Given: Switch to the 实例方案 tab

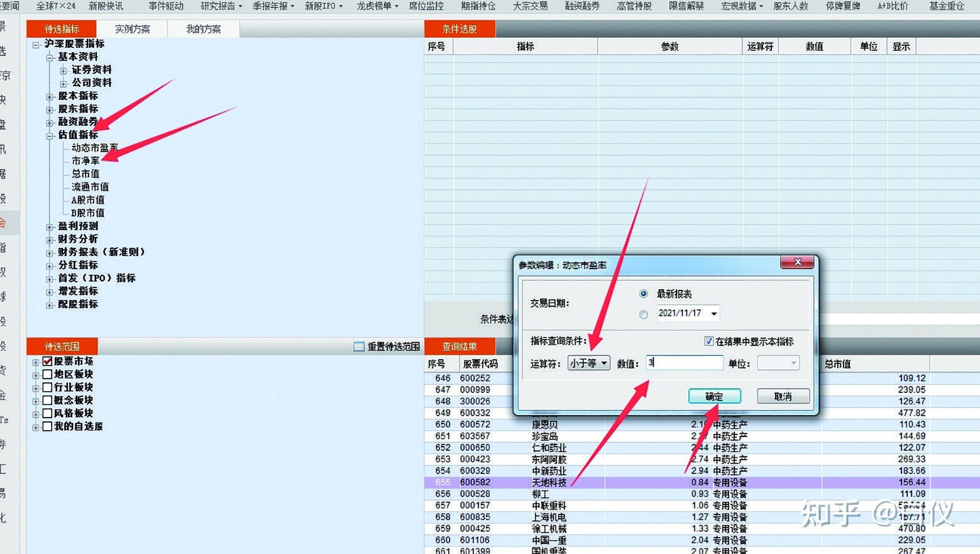Looking at the screenshot, I should click(132, 28).
